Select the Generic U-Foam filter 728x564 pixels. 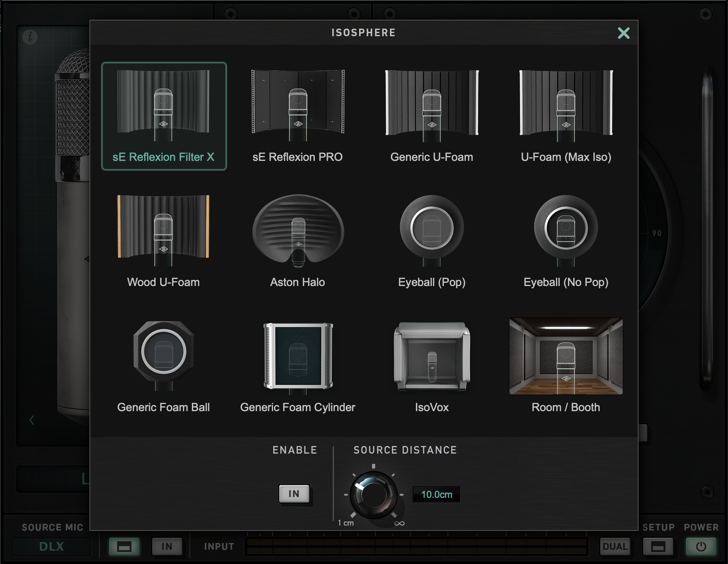(432, 116)
